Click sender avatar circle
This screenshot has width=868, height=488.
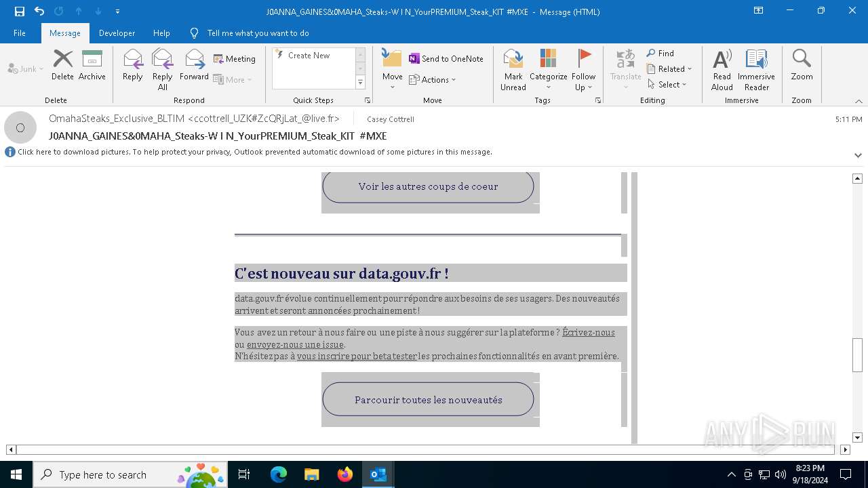tap(20, 127)
